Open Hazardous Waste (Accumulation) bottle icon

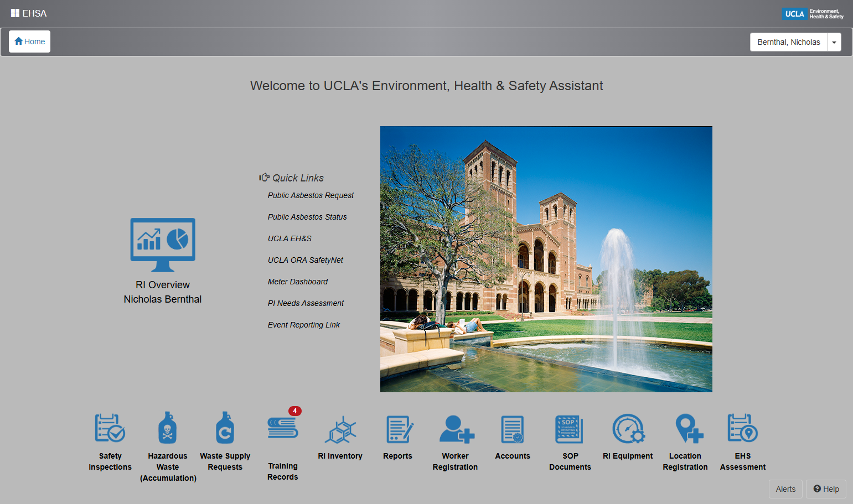[x=167, y=427]
